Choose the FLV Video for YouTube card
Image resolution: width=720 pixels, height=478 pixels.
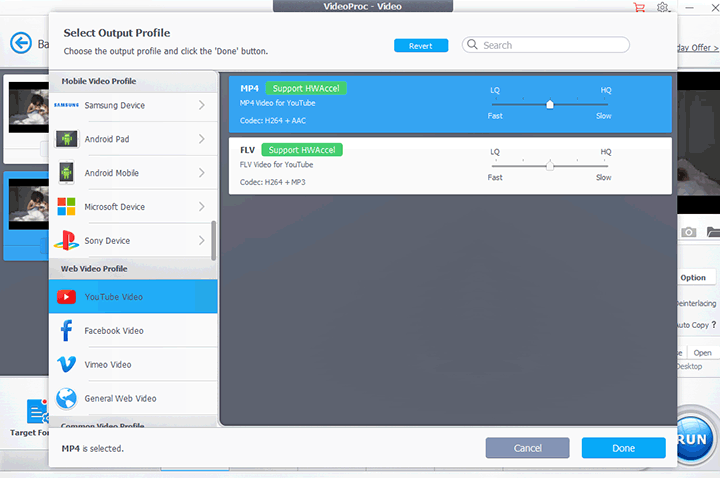(450, 166)
